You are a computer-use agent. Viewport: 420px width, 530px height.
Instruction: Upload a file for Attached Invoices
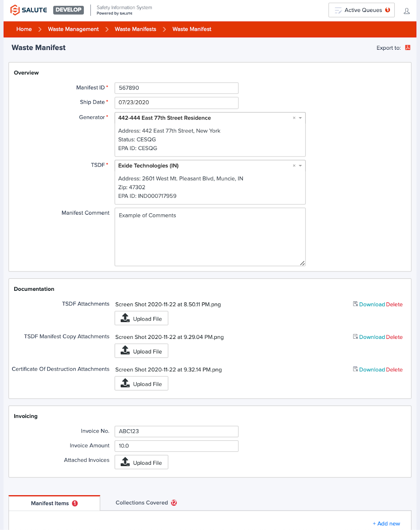(x=141, y=462)
